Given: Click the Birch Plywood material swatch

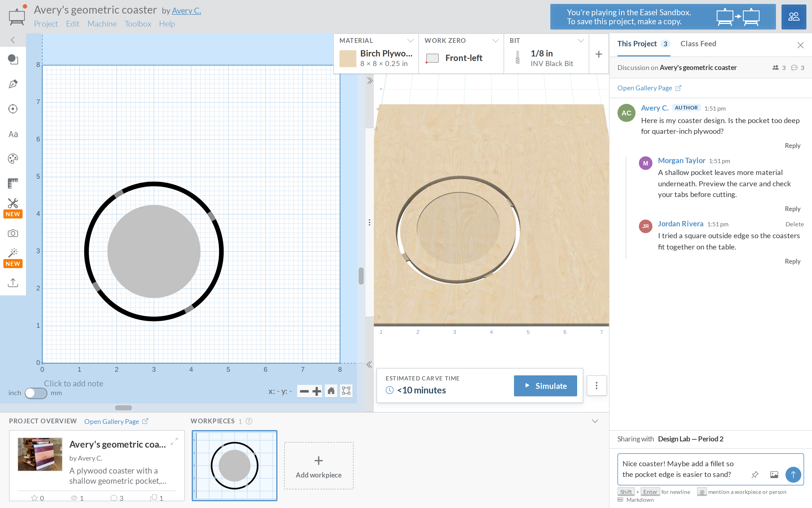Looking at the screenshot, I should pyautogui.click(x=348, y=58).
